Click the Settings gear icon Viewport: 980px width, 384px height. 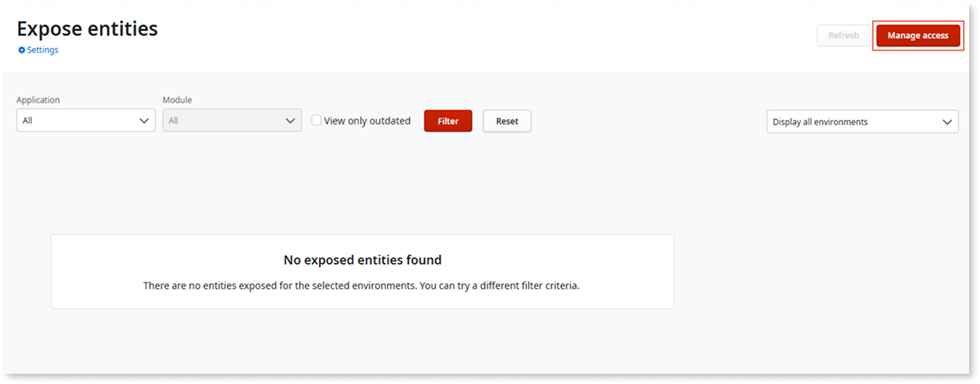click(x=22, y=50)
